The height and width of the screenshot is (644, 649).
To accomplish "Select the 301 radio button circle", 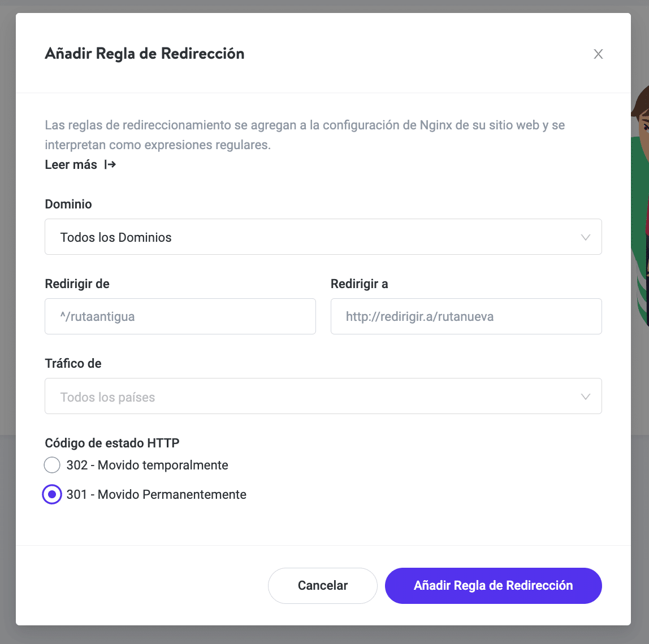I will (52, 494).
